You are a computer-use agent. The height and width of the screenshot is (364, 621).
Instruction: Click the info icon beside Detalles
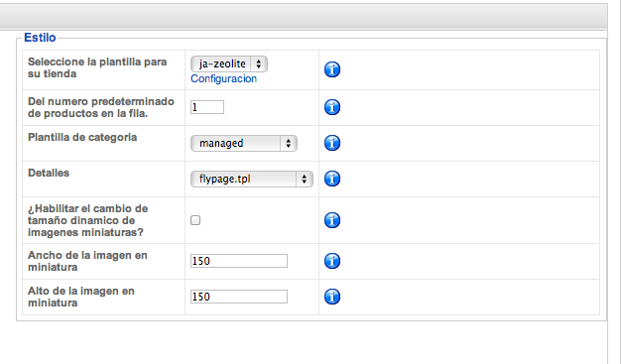pyautogui.click(x=332, y=179)
